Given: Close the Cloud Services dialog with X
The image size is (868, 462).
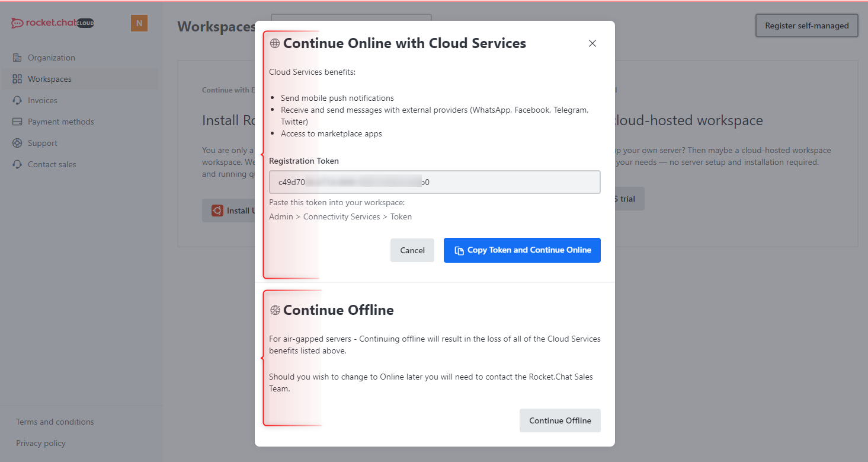Looking at the screenshot, I should point(592,43).
